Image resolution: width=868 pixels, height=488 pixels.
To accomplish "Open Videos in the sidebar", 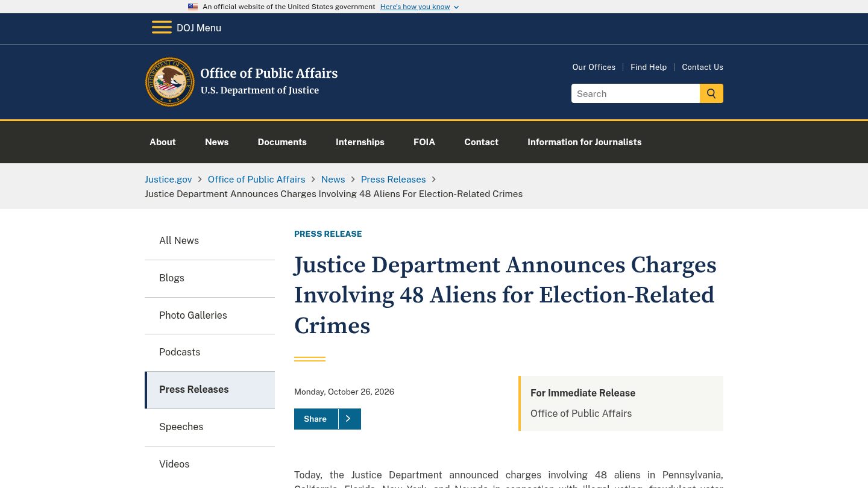I will tap(210, 465).
